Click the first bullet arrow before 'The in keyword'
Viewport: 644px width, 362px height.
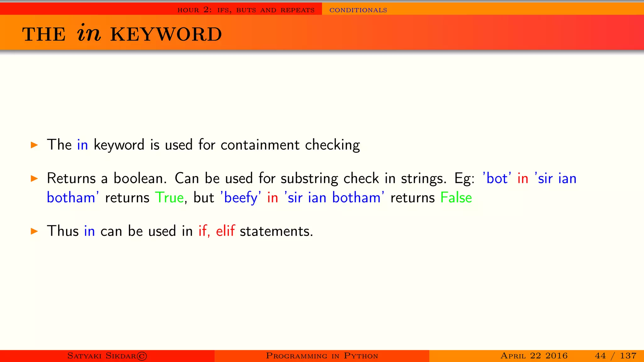tap(34, 145)
